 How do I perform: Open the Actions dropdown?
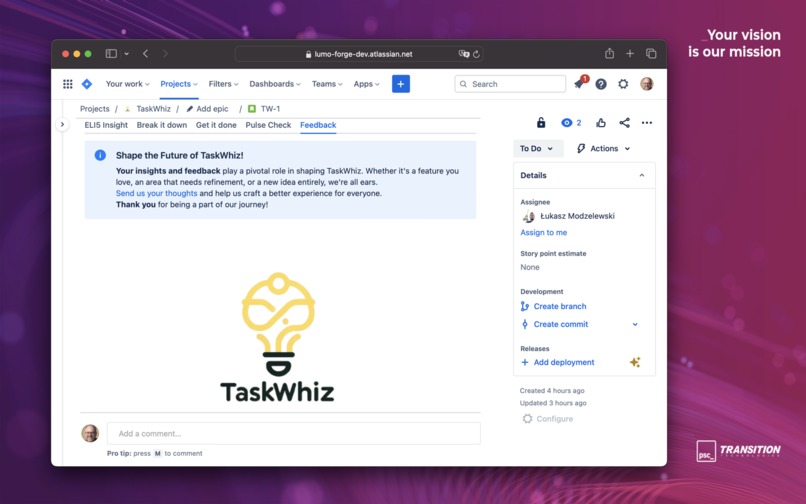click(x=604, y=148)
